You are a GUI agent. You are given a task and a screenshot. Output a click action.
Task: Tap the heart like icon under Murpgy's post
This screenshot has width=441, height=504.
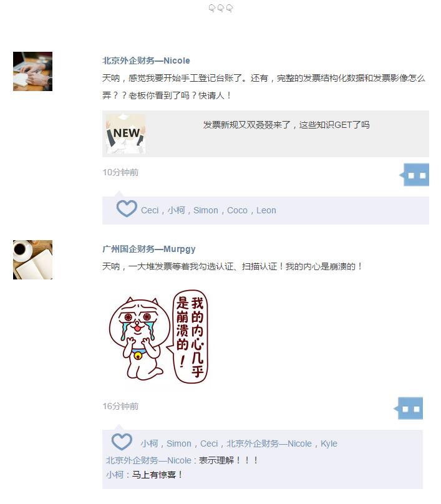[x=122, y=442]
